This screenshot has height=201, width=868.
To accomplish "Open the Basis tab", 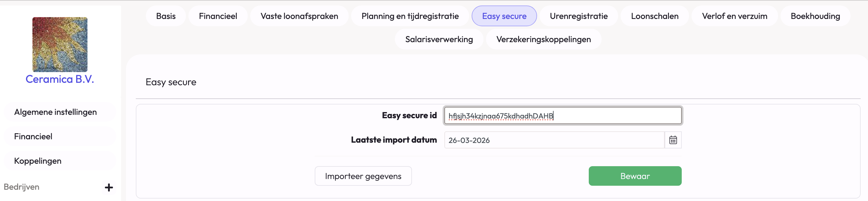I will (166, 16).
